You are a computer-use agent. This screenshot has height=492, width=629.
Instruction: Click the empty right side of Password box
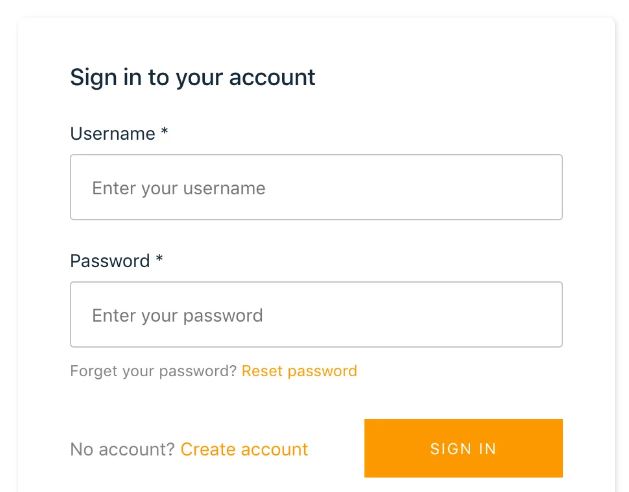[x=480, y=314]
